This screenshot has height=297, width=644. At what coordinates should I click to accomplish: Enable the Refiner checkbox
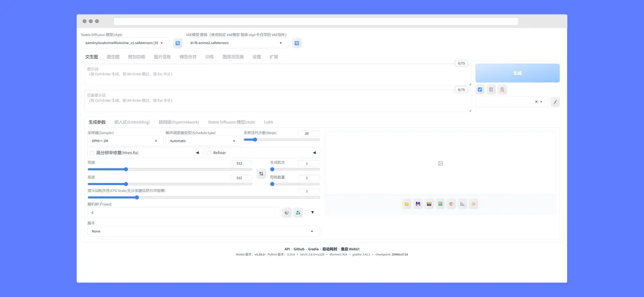pos(209,153)
